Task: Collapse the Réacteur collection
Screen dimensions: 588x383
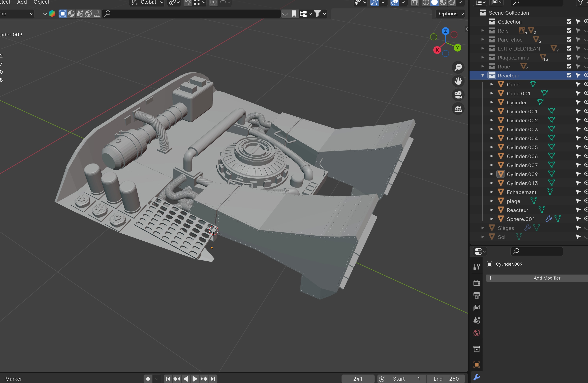Action: 483,75
